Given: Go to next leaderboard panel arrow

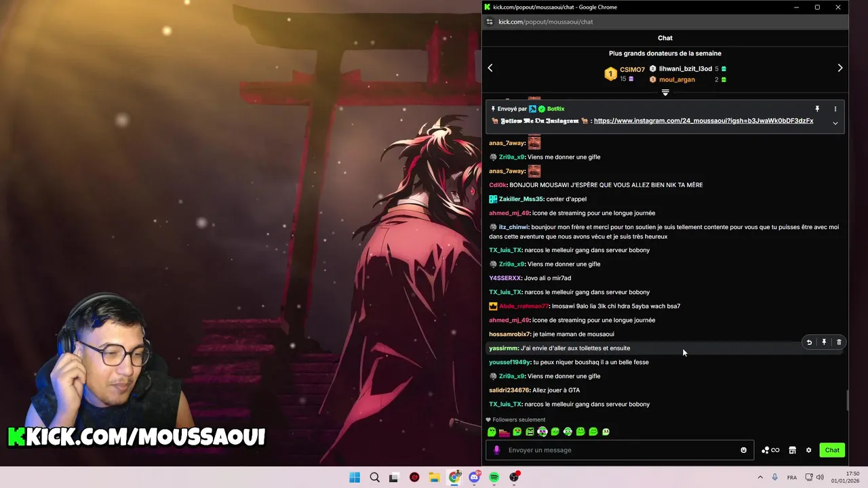Looking at the screenshot, I should click(x=840, y=68).
